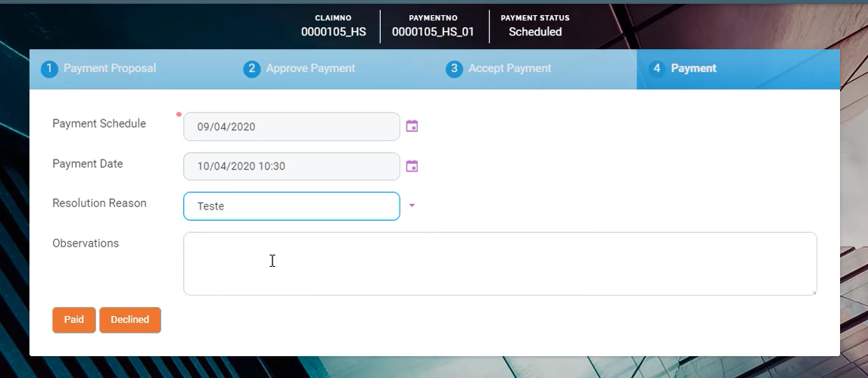Select the Payment step tab
Image resolution: width=868 pixels, height=378 pixels.
click(738, 69)
